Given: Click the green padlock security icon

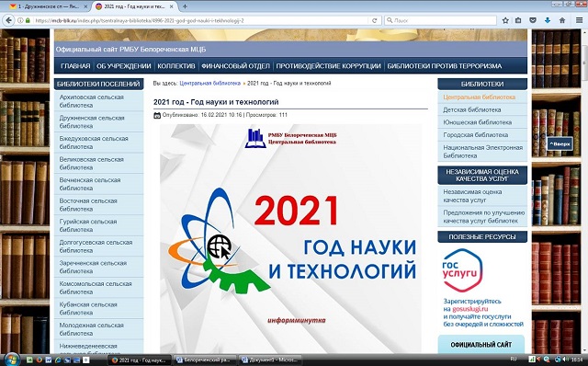Looking at the screenshot, I should point(28,20).
